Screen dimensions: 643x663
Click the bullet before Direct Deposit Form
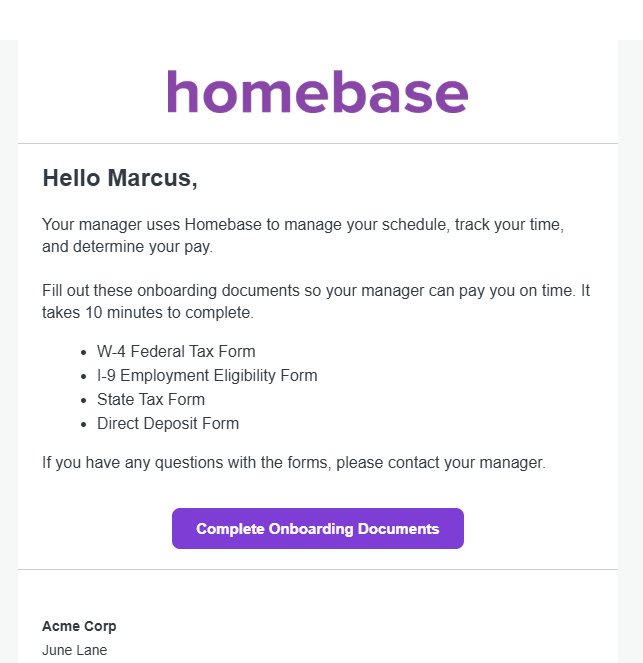click(83, 425)
